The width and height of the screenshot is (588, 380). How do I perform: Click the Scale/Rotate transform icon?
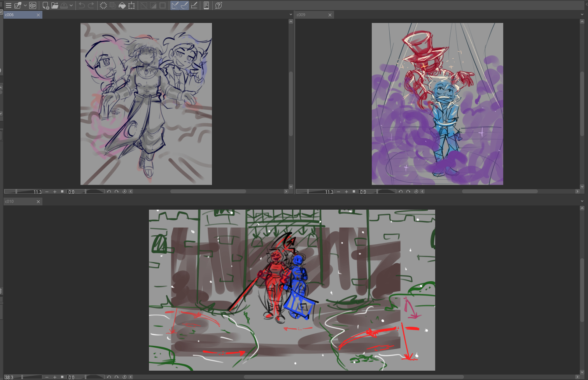[131, 5]
